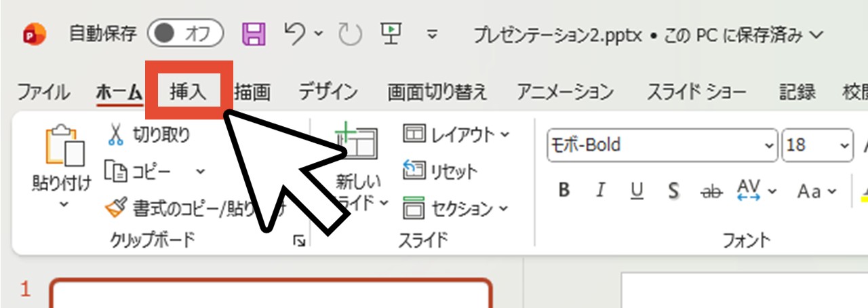Open the アニメーション (Animations) tab
868x308 pixels.
point(565,92)
